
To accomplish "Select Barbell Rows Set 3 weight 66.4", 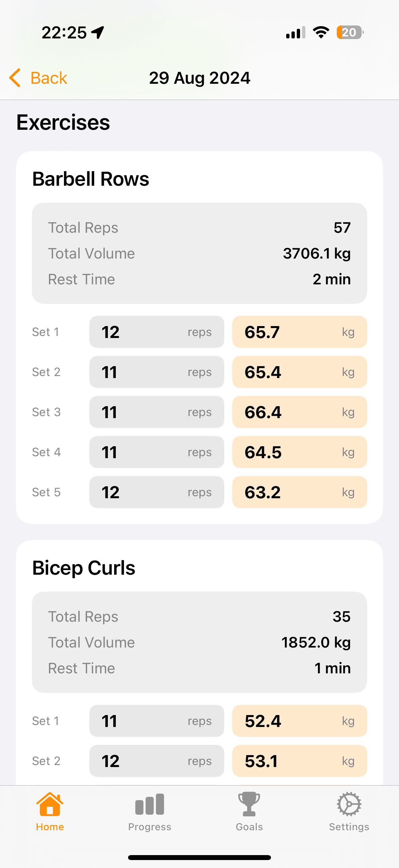I will click(300, 412).
